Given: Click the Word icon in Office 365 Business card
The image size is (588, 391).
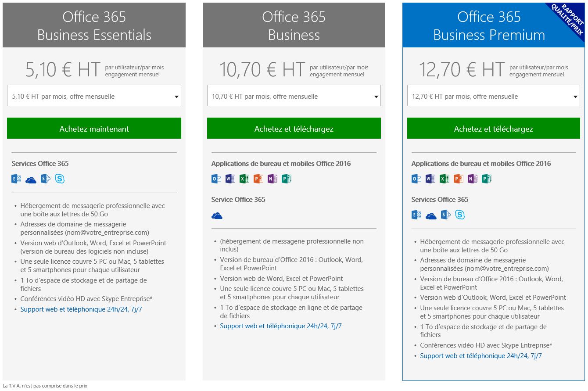Looking at the screenshot, I should (230, 179).
